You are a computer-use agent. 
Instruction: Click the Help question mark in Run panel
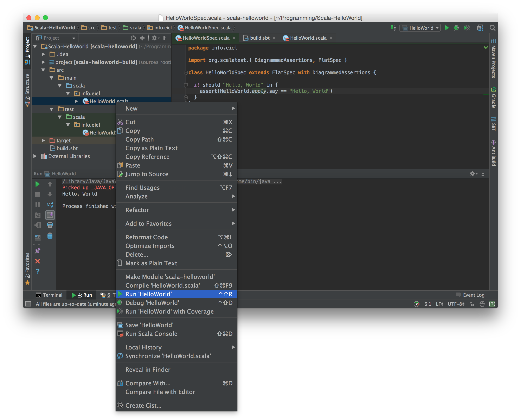point(38,271)
